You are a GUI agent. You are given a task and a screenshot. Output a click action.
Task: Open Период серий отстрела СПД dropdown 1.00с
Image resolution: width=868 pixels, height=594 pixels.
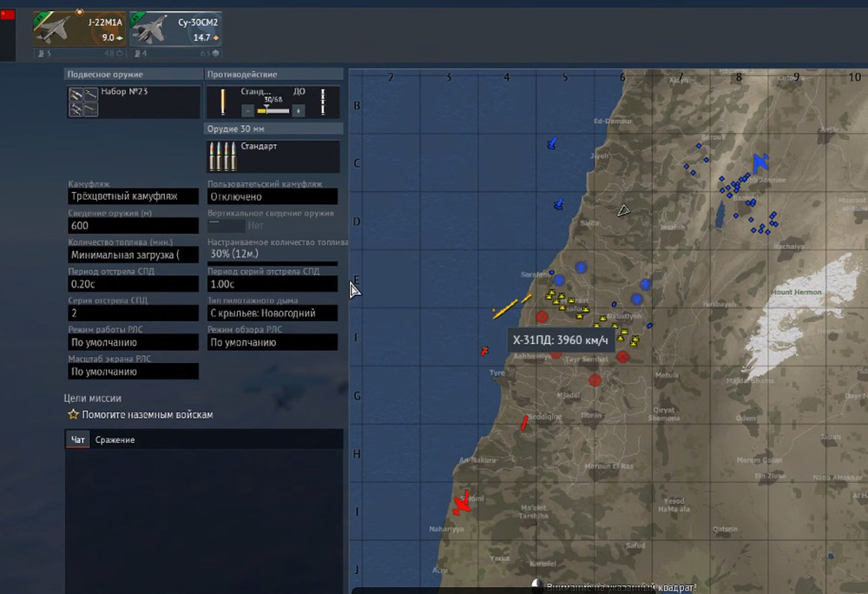coord(273,284)
